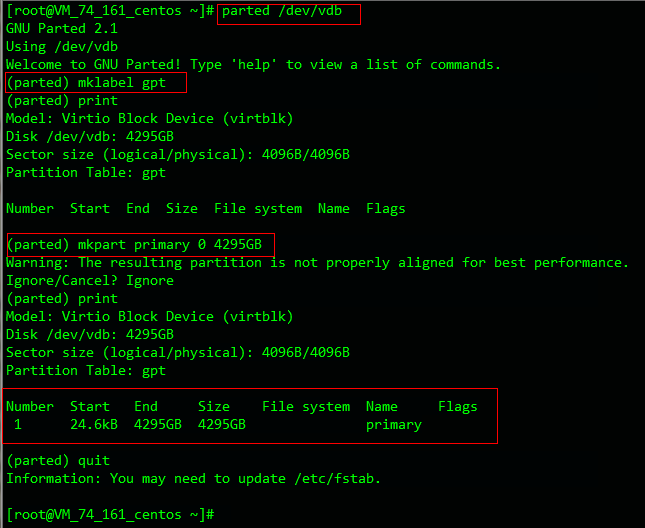Screen dimensions: 645x528
Task: Click partition number 1 in the table
Action: tap(18, 425)
